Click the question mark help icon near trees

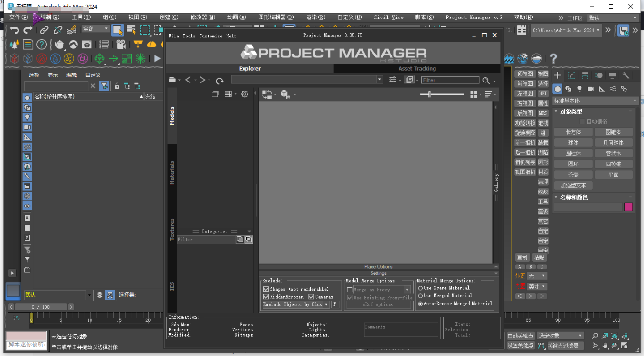click(x=42, y=45)
